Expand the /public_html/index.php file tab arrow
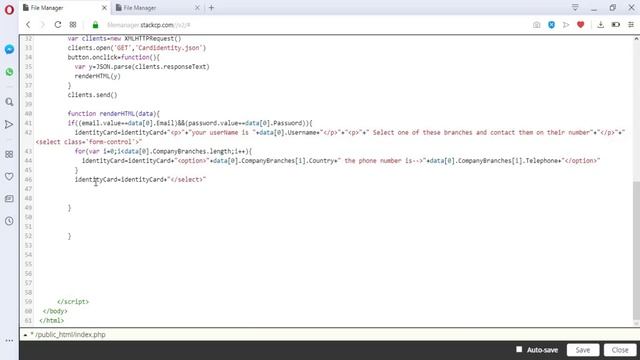Viewport: 640px width, 360px height. pos(25,335)
